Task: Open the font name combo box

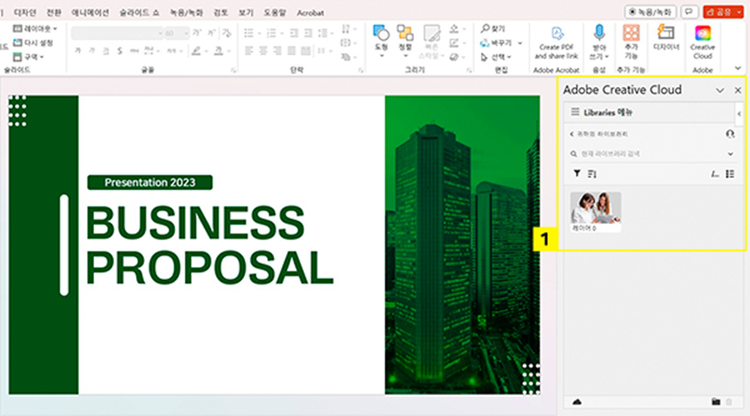Action: pos(117,33)
